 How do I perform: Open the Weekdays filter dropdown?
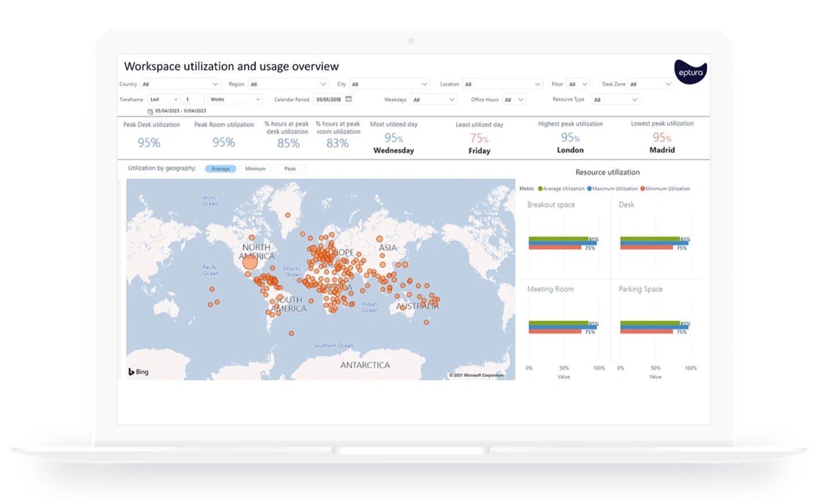pyautogui.click(x=434, y=100)
